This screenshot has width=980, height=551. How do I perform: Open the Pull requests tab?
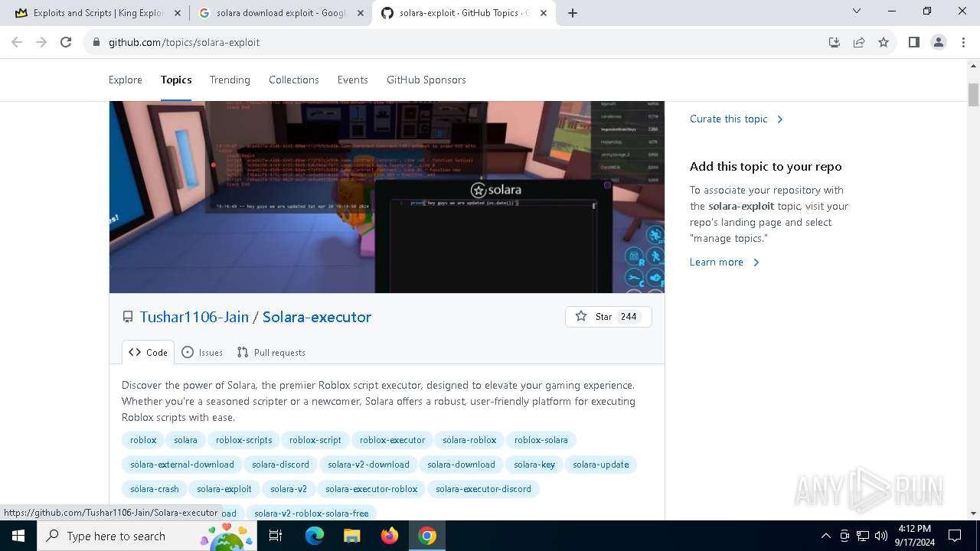coord(271,352)
